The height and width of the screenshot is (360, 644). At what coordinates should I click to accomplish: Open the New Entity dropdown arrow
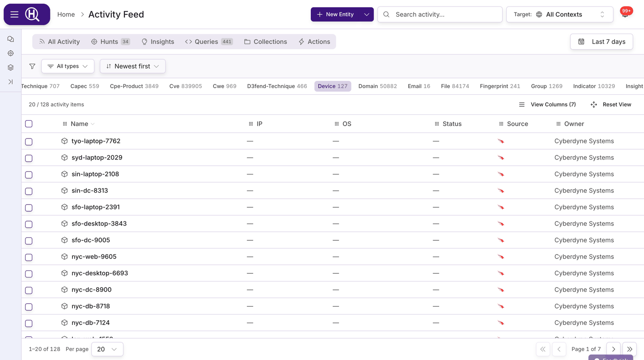point(366,14)
